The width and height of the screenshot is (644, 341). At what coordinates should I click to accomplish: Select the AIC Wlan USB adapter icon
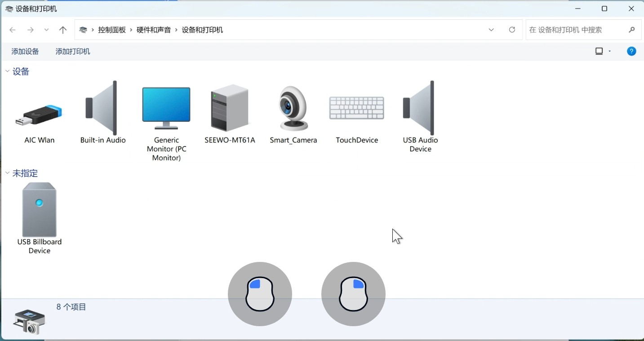pyautogui.click(x=40, y=115)
